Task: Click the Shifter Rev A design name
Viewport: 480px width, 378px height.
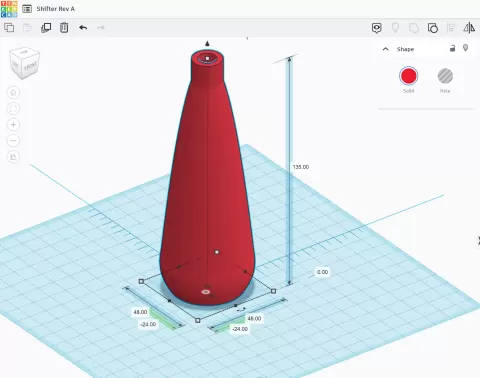Action: click(x=56, y=9)
